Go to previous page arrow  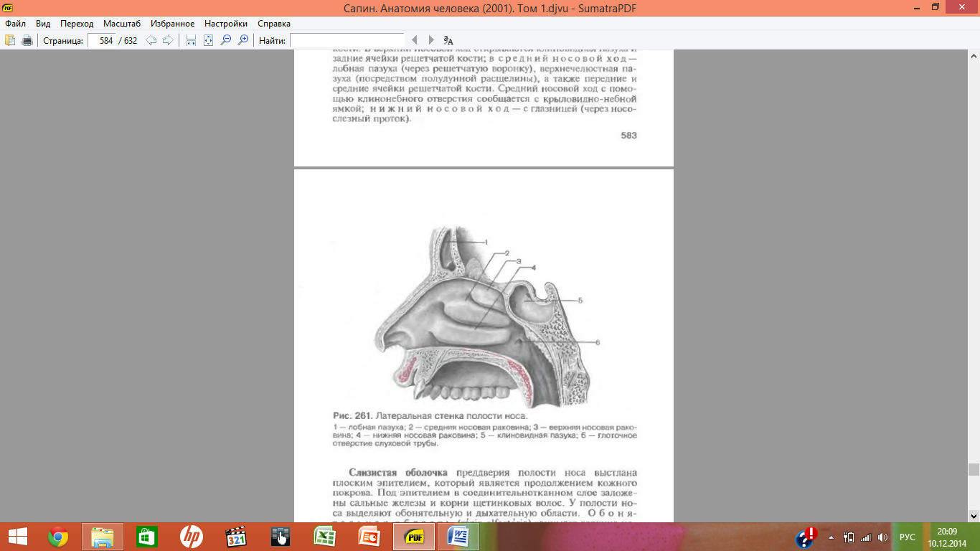pos(151,40)
